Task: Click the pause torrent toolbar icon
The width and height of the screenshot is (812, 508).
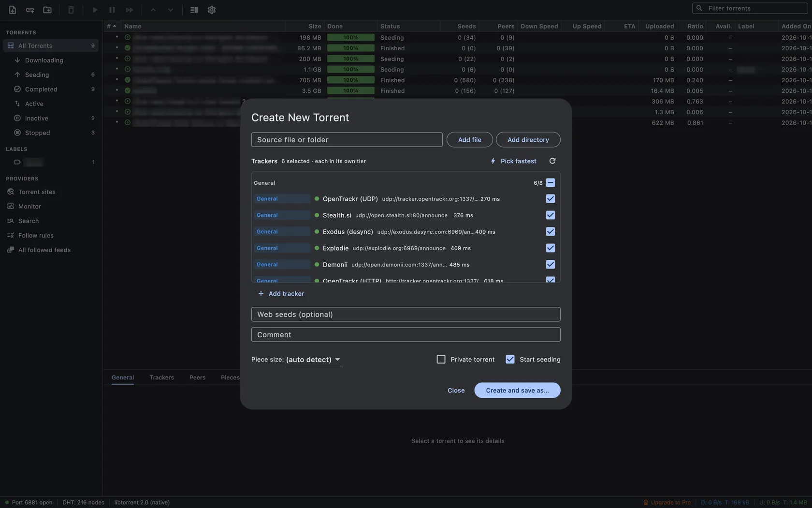Action: (112, 10)
